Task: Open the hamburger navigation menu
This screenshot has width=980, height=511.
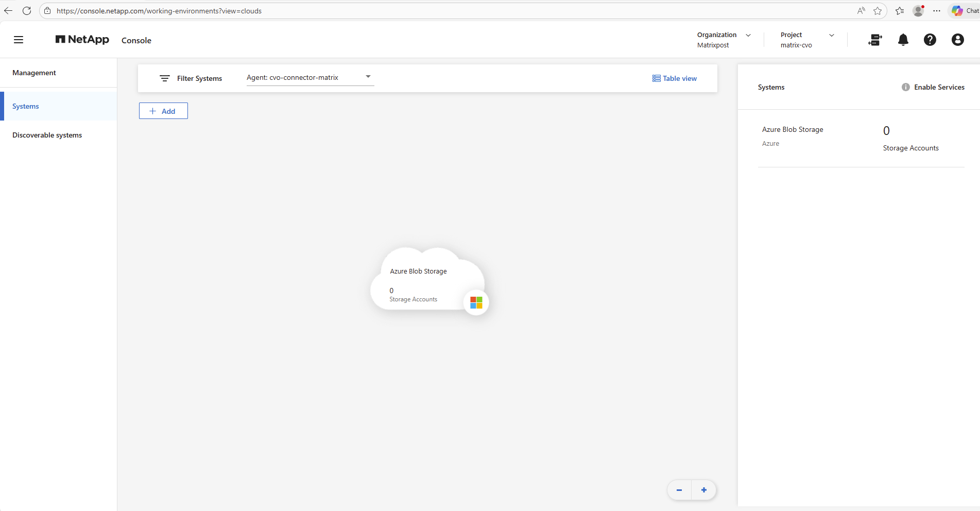Action: [x=19, y=40]
